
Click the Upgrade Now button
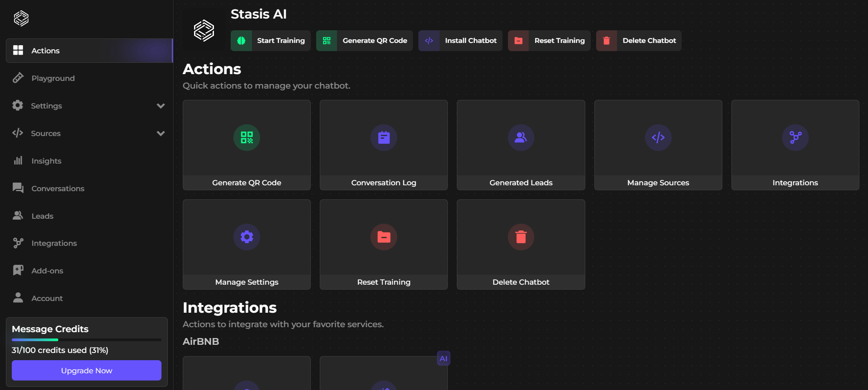86,371
